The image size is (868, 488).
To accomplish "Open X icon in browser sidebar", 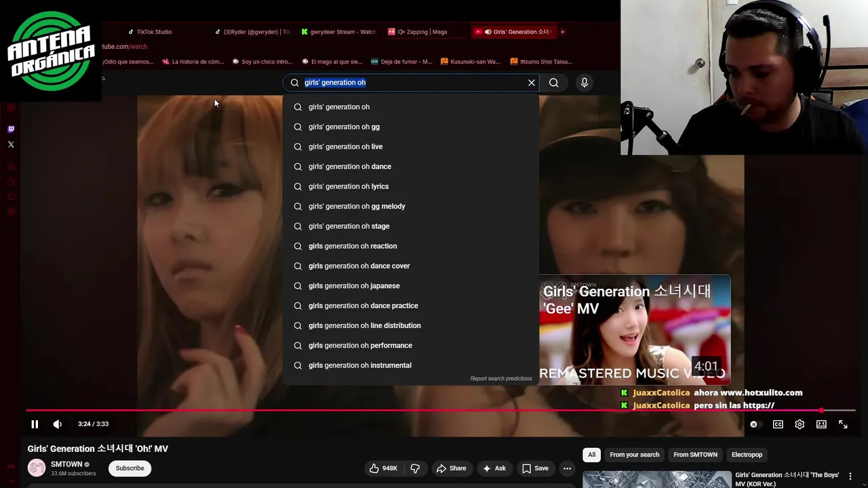I will coord(11,144).
